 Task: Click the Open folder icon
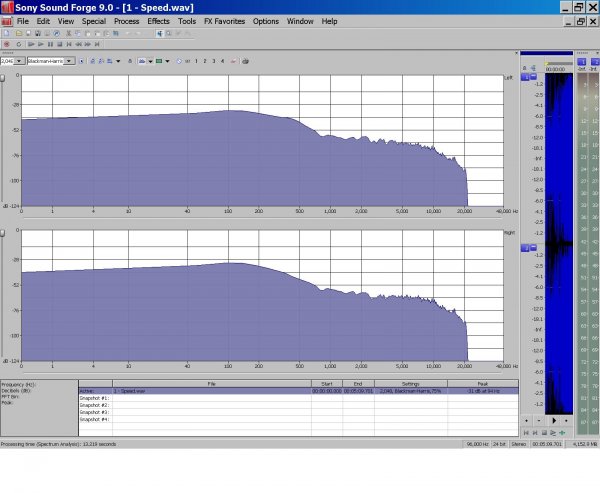pyautogui.click(x=16, y=33)
